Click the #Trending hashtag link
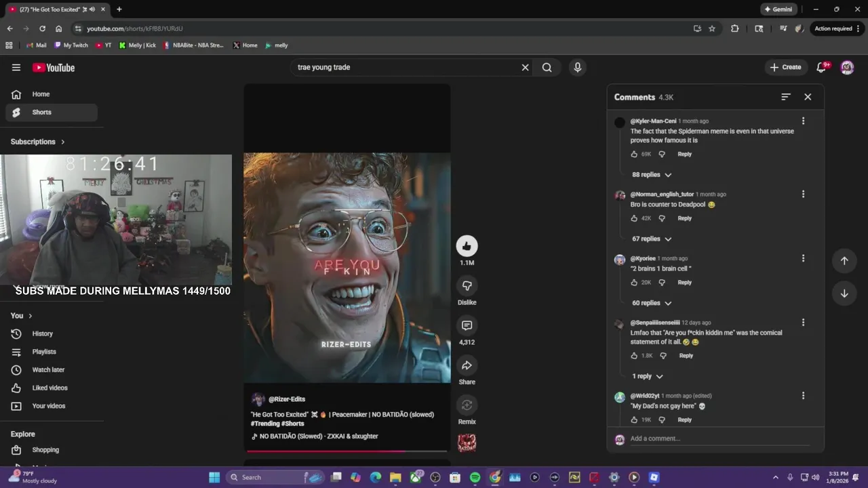 coord(265,424)
